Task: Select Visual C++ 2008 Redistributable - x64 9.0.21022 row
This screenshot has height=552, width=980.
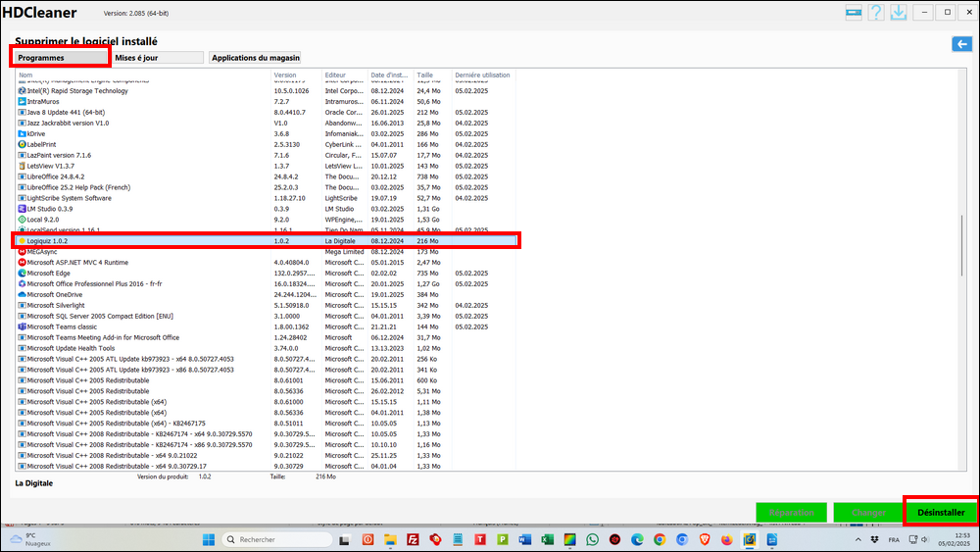Action: click(x=267, y=455)
